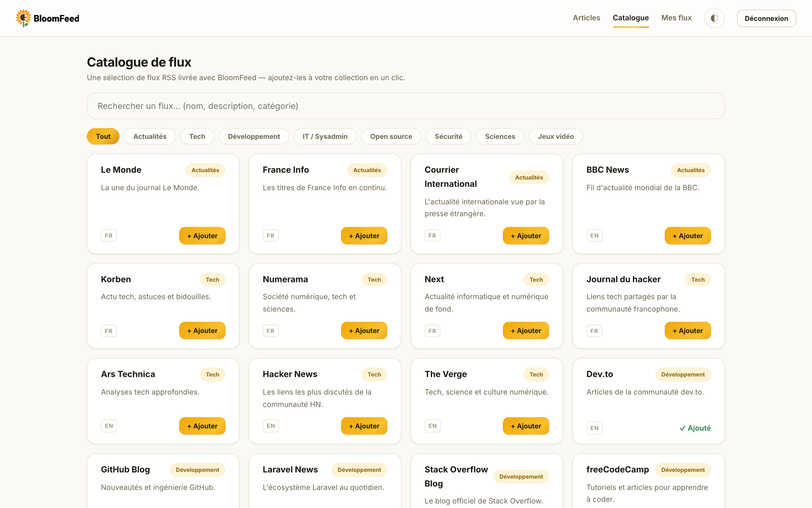Add the Courrier International feed
This screenshot has height=508, width=812.
[526, 236]
